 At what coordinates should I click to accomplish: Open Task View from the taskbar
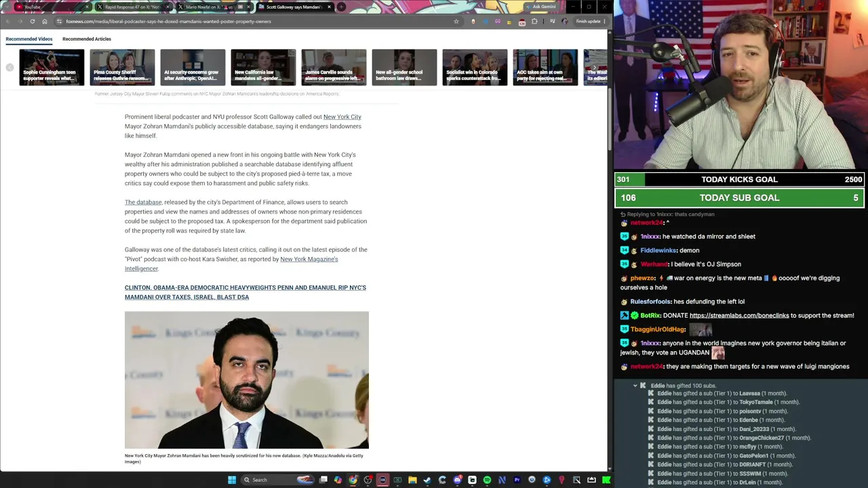[323, 480]
